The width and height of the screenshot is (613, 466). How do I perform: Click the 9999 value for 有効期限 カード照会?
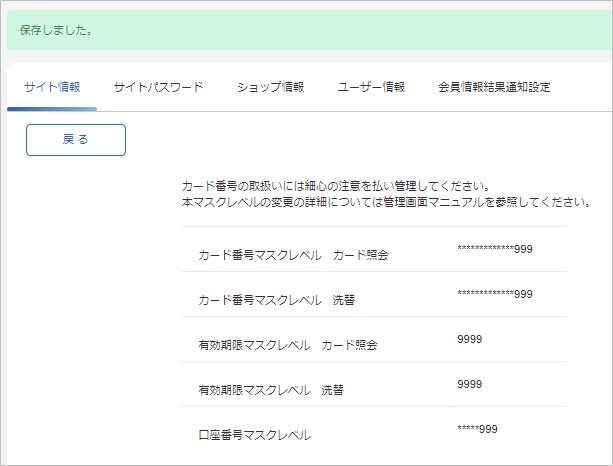[470, 339]
